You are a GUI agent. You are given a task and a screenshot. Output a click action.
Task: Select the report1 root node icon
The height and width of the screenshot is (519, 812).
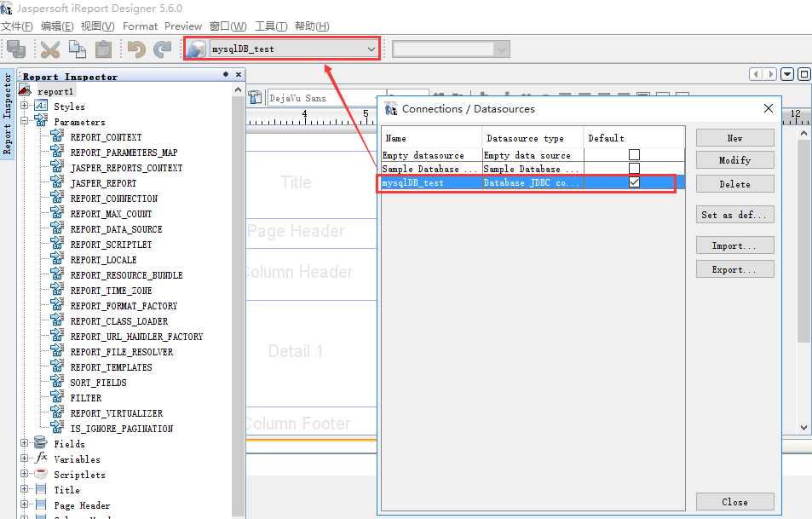tap(25, 90)
